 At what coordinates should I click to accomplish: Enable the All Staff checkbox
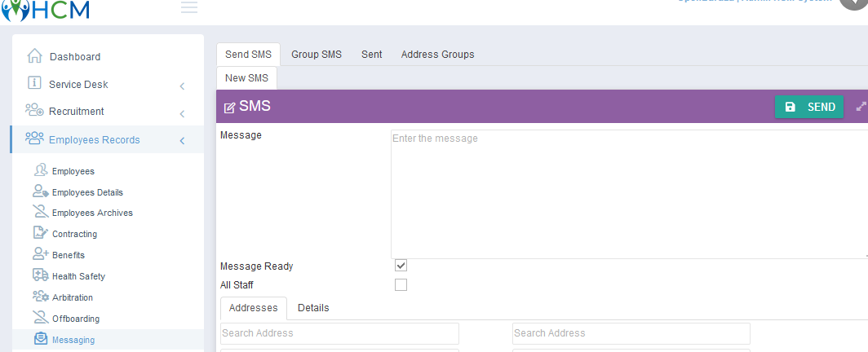tap(401, 285)
